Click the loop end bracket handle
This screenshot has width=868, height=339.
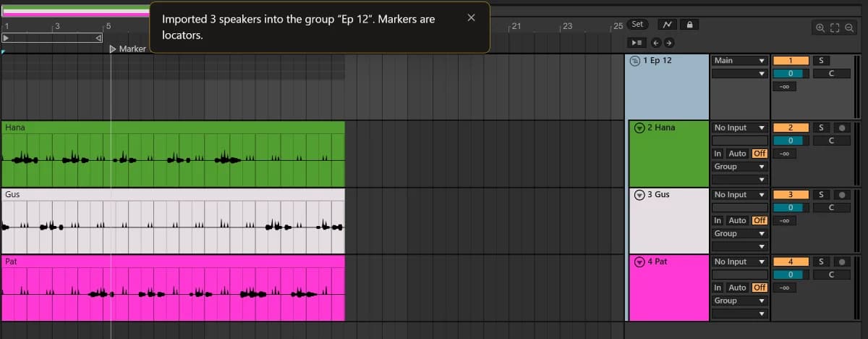tap(100, 36)
